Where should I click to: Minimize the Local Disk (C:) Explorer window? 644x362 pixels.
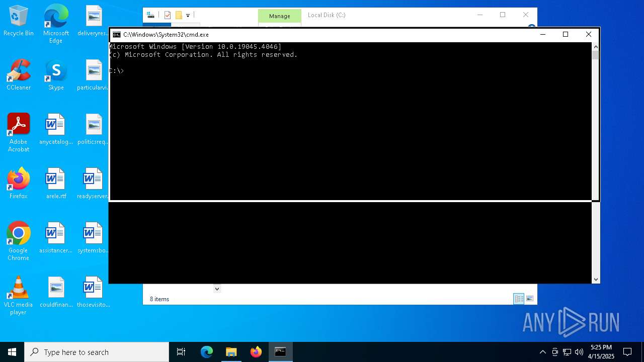(479, 15)
